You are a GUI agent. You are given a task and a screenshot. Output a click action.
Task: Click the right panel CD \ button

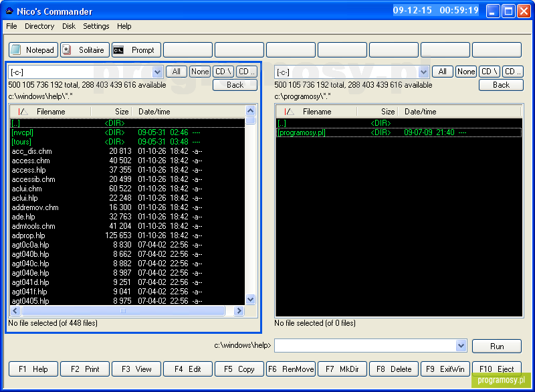point(490,72)
